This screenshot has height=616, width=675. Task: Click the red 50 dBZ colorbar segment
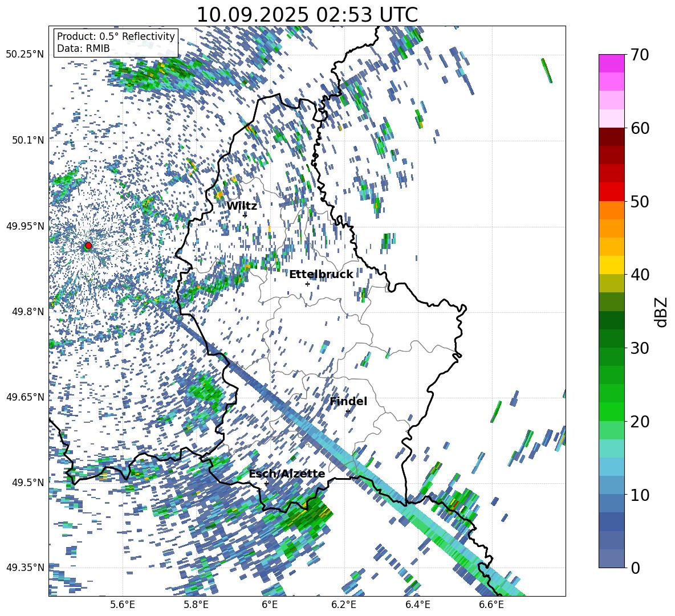tap(611, 192)
